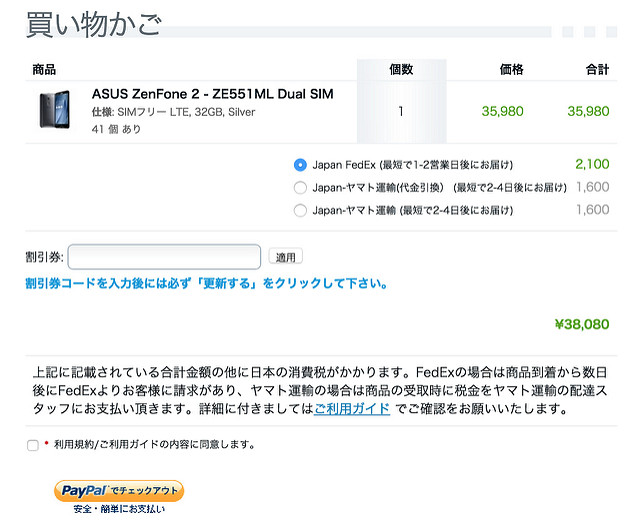Click the 価格 column header
This screenshot has width=640, height=529.
[511, 69]
